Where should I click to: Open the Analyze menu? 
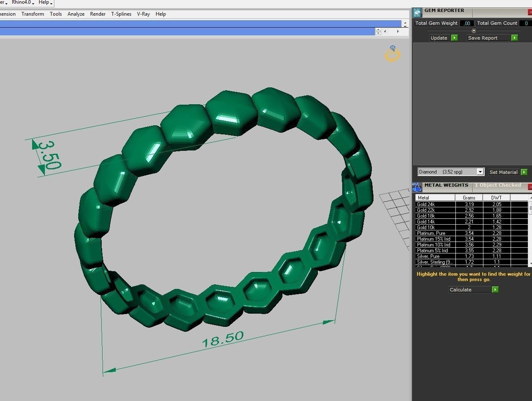[76, 14]
